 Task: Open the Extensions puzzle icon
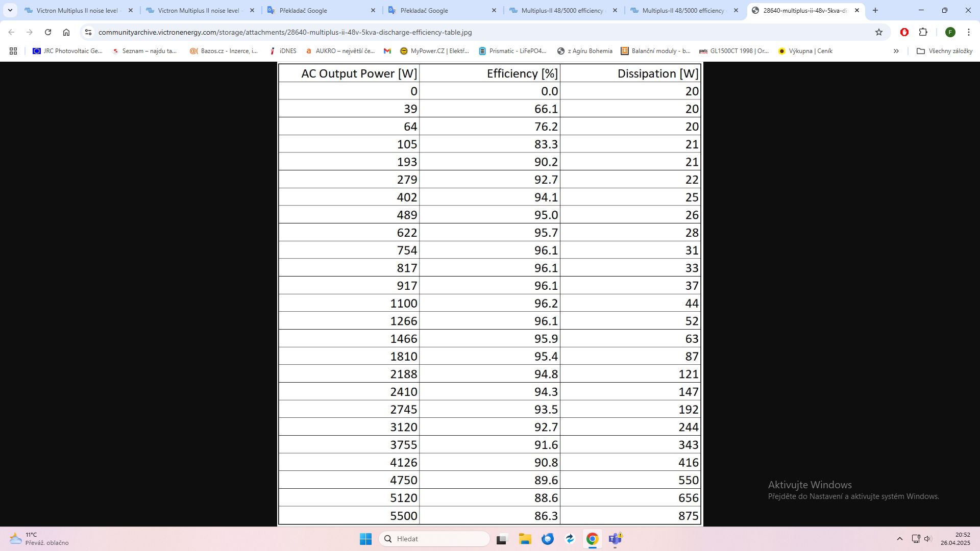point(923,32)
